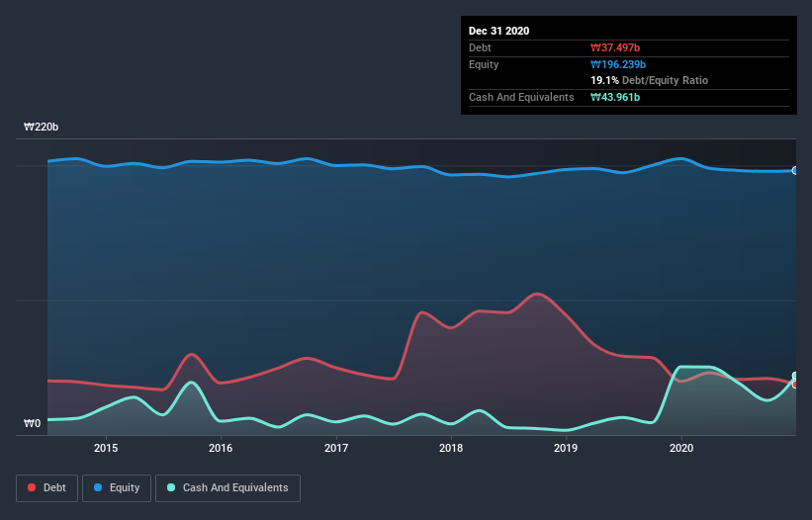
Task: Toggle Cash And Equivalents legend button
Action: click(x=227, y=488)
